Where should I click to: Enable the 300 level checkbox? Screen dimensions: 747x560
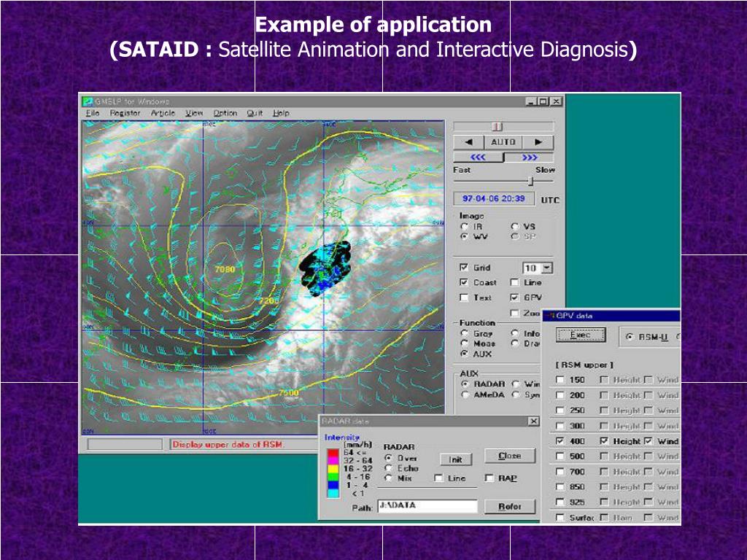(560, 426)
